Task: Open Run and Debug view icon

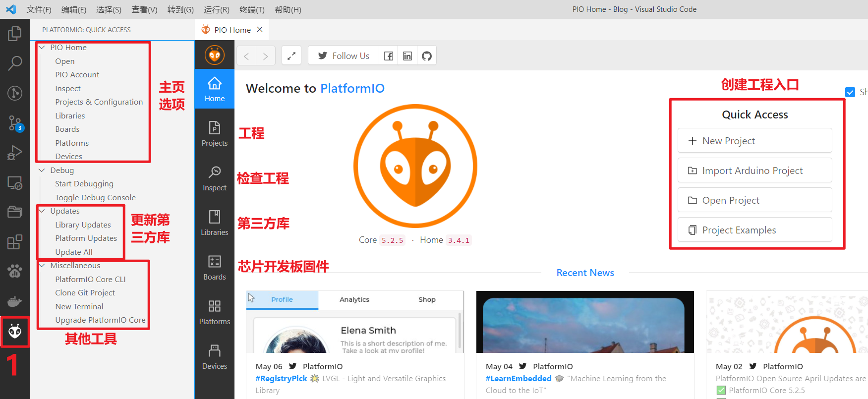Action: pyautogui.click(x=15, y=153)
